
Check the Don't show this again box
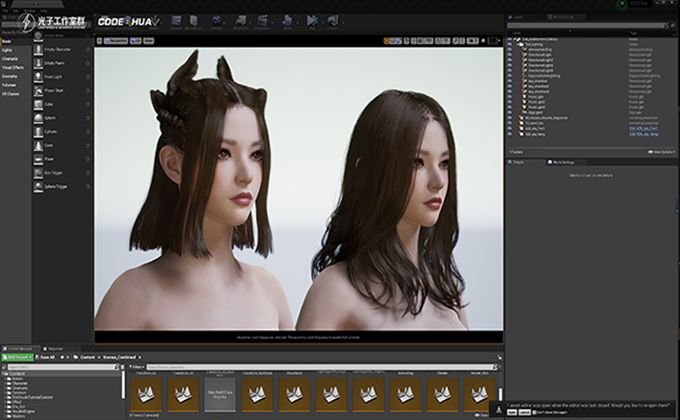[x=534, y=413]
